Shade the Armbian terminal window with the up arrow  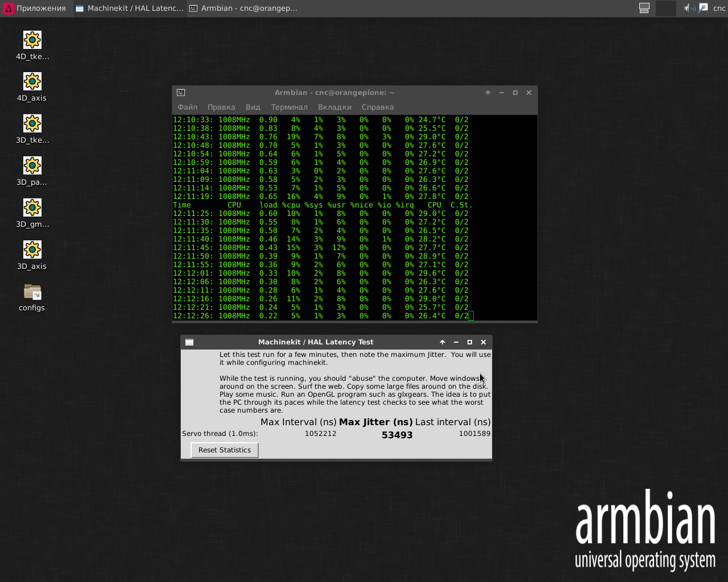488,93
